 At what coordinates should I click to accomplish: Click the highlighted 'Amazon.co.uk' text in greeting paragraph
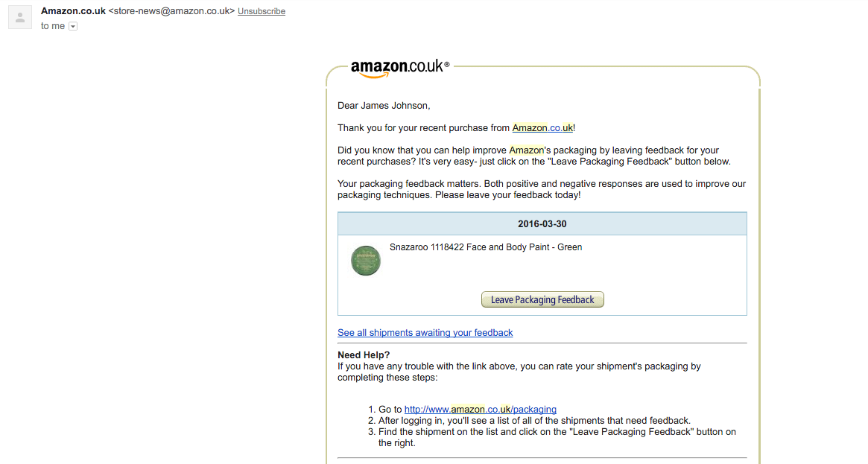pyautogui.click(x=542, y=127)
